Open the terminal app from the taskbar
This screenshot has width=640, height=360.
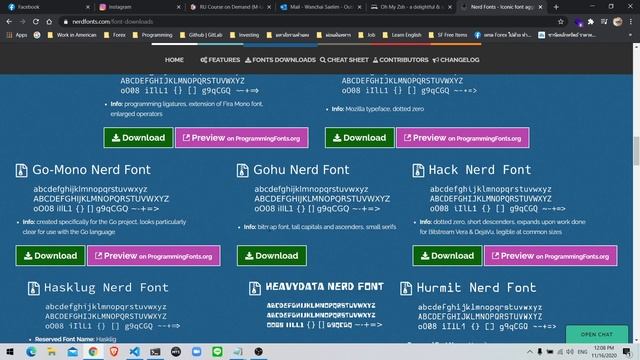click(x=155, y=351)
